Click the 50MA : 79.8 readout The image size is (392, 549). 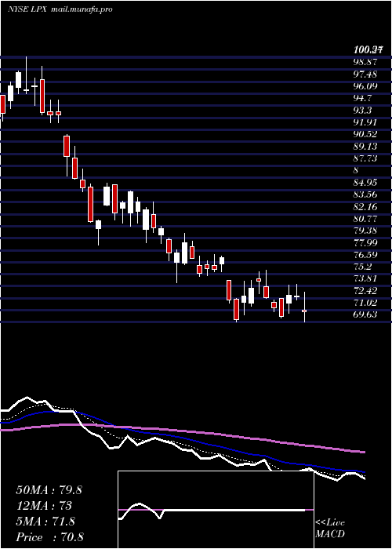coord(49,490)
